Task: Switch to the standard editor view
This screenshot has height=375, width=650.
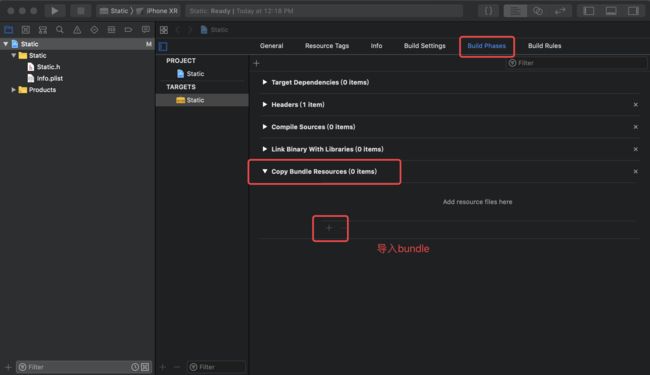Action: click(x=515, y=11)
